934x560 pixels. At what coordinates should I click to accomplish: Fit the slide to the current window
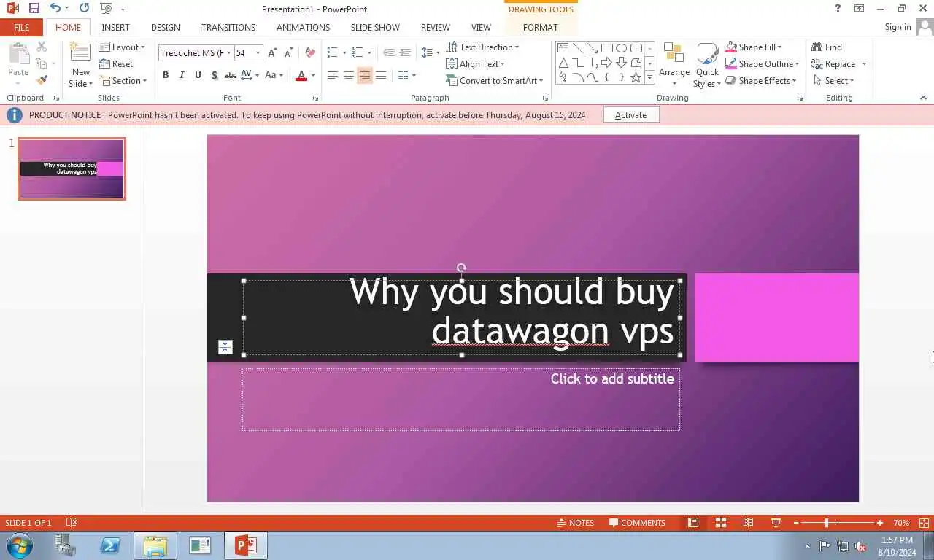[925, 523]
